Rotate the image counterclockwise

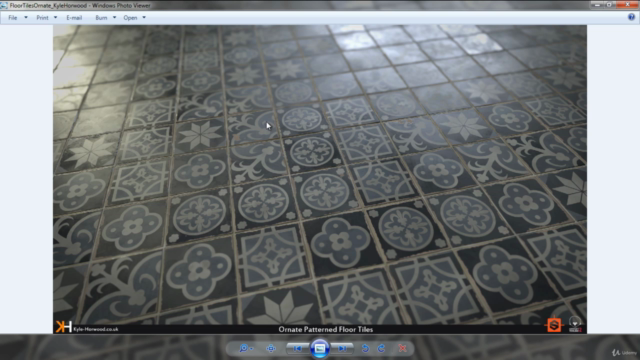[x=365, y=348]
